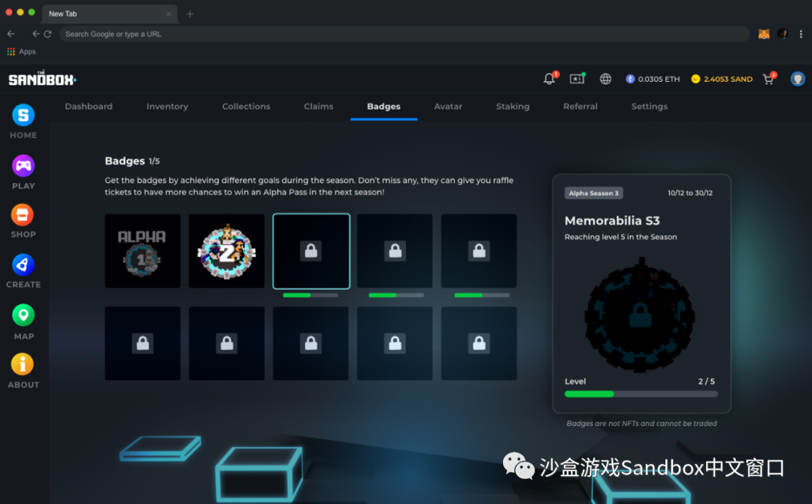Click the leftmost browser back arrow
This screenshot has width=812, height=504.
11,34
